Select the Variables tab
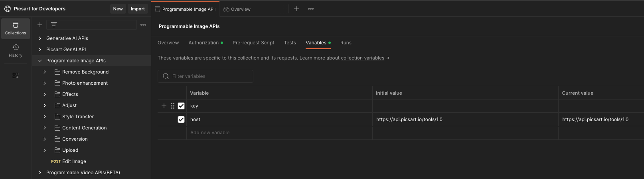Screen dimensions: 644x179 (318, 43)
